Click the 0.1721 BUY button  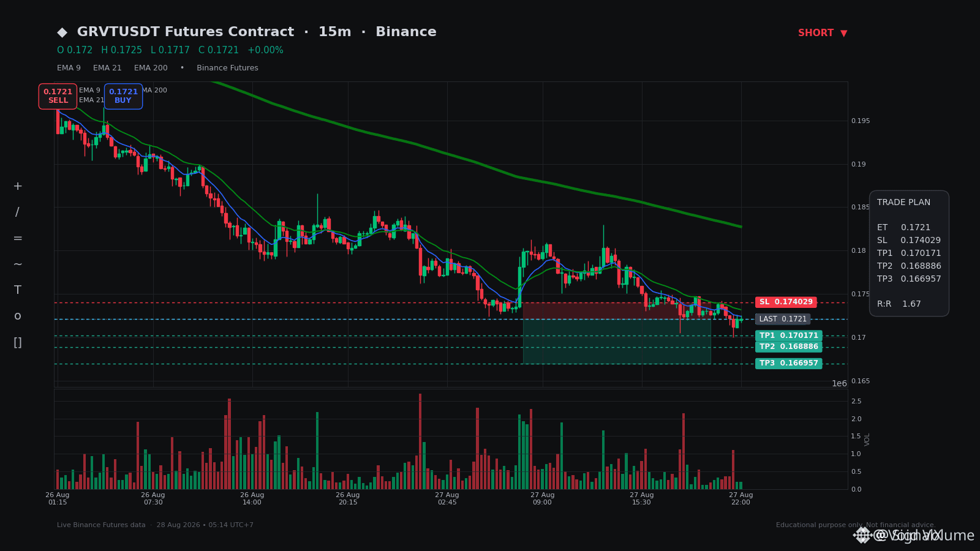tap(123, 96)
